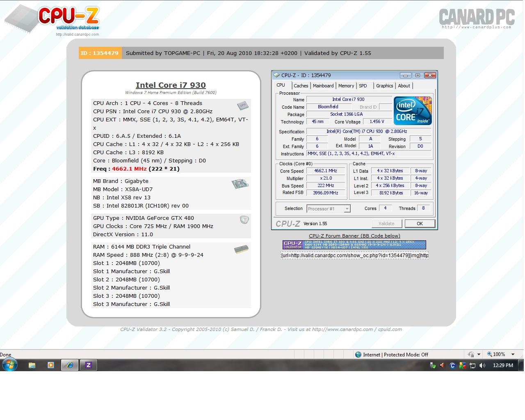
Task: Click the Package Socket 1366 LGA field
Action: (x=349, y=114)
